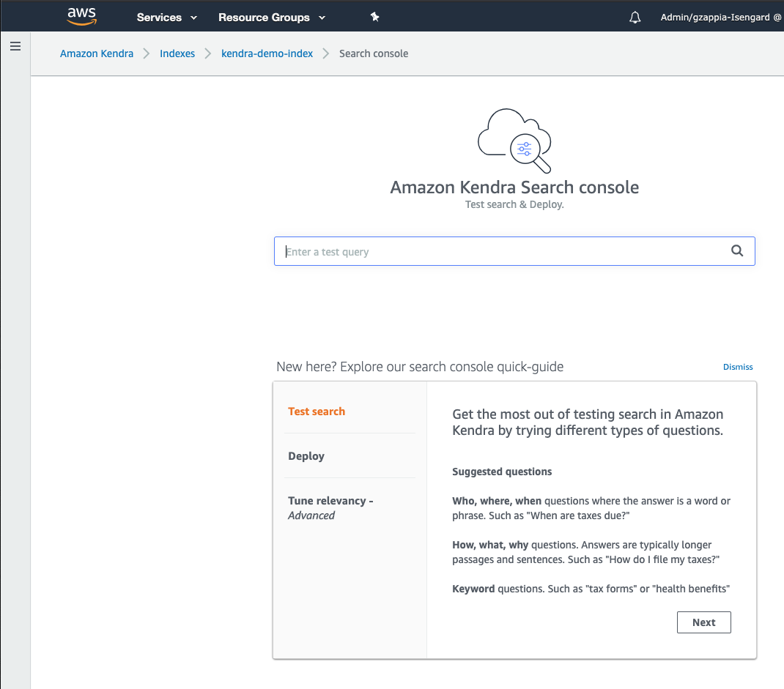Go to Amazon Kendra breadcrumb link
The height and width of the screenshot is (689, 784).
click(97, 53)
